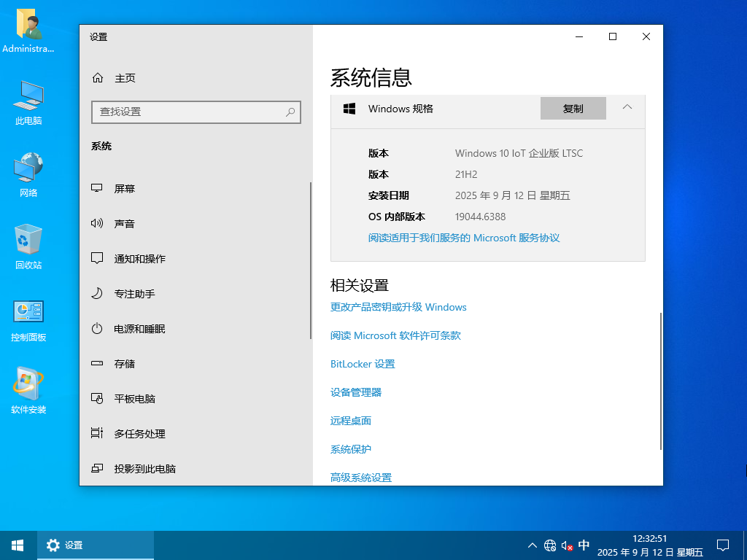Screen dimensions: 747x560
Task: Click the 电源和睡眠 power icon
Action: click(x=97, y=329)
